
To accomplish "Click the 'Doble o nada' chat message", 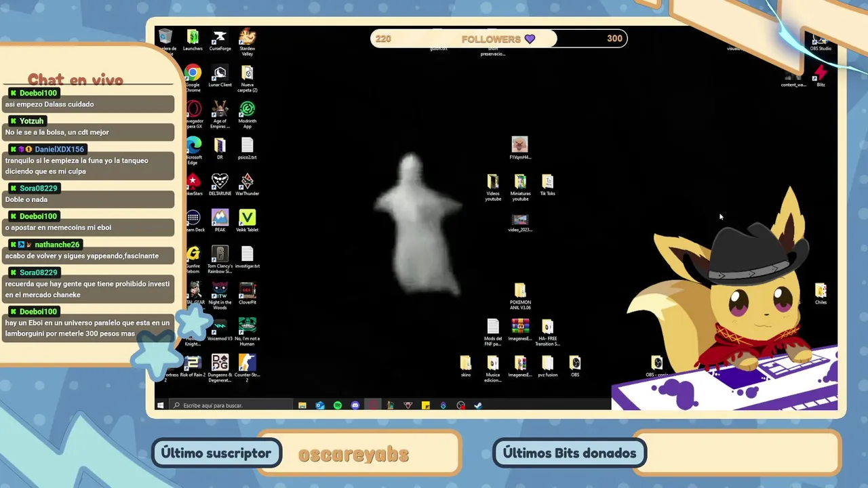I will pos(87,199).
